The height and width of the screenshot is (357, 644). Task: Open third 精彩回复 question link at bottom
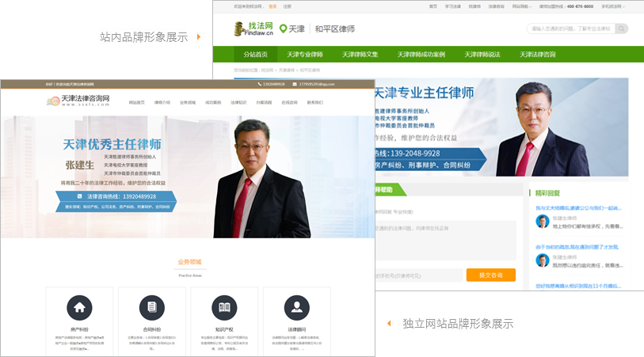pos(578,286)
